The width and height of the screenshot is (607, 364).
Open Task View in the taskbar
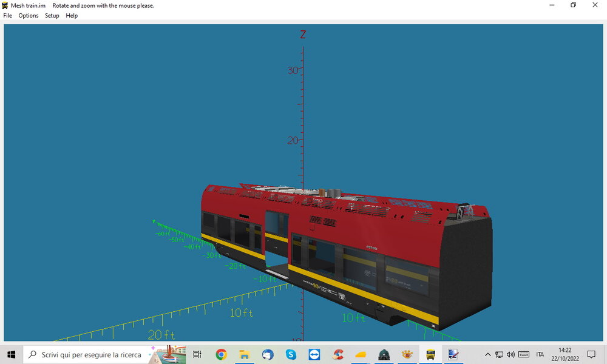(x=197, y=354)
